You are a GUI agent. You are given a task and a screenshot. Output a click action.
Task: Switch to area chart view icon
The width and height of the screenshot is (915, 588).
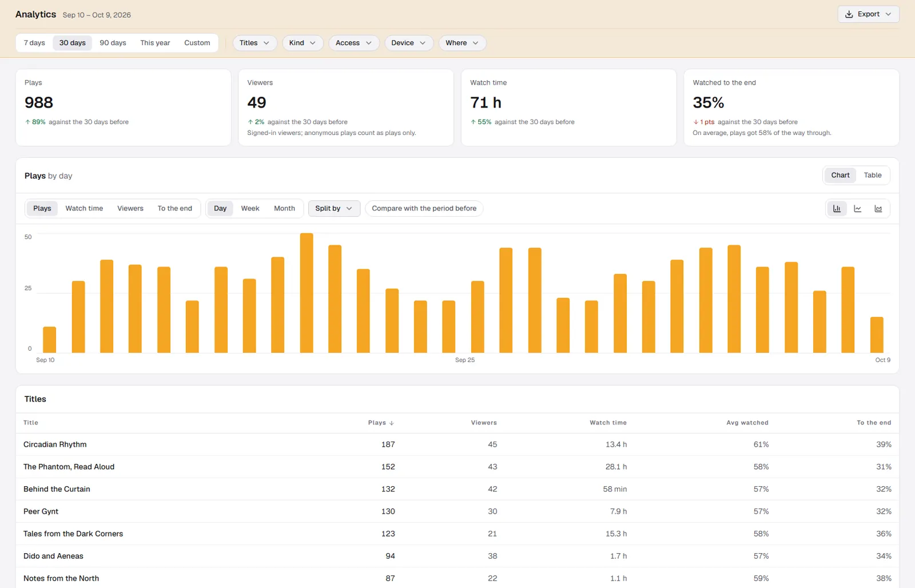point(878,209)
